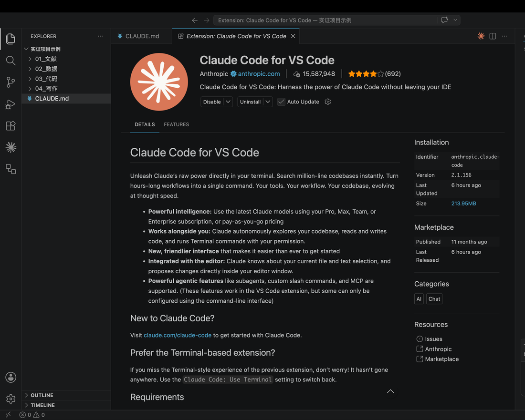Image resolution: width=525 pixels, height=420 pixels.
Task: Launch Claude Code from editor toolbar icon
Action: (481, 36)
